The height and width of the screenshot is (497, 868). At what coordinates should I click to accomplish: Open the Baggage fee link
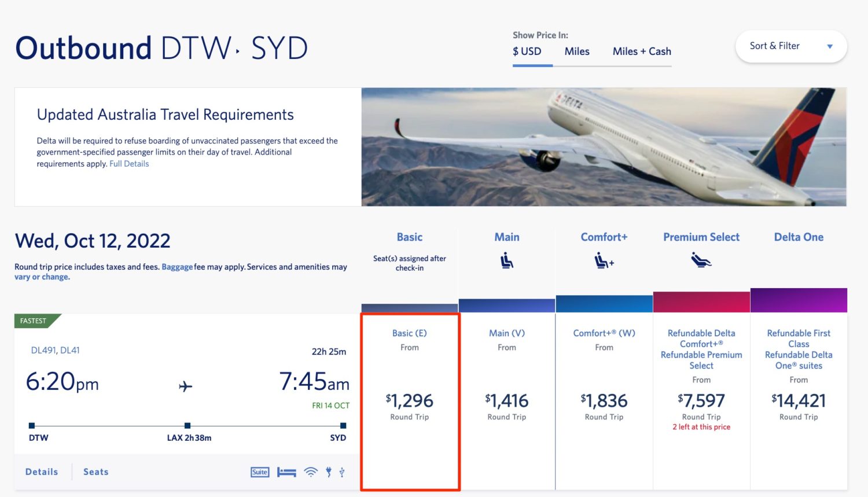point(177,267)
